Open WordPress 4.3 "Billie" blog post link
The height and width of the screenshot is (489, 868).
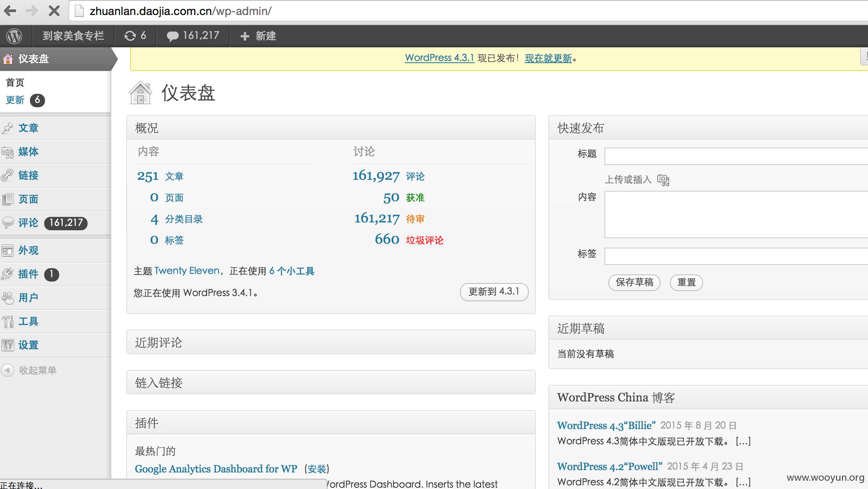606,426
